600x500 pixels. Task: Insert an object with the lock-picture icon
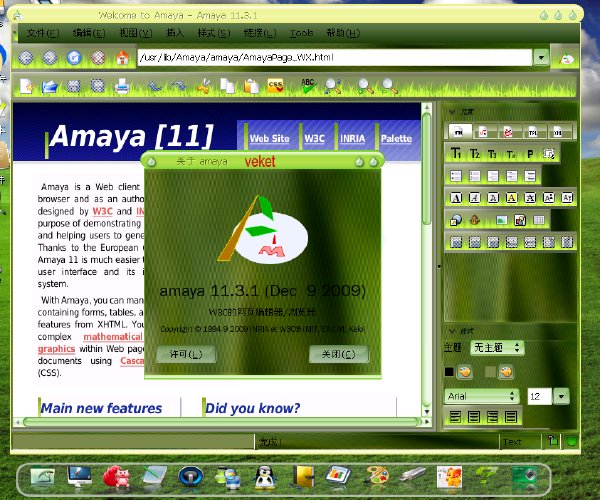[x=520, y=220]
